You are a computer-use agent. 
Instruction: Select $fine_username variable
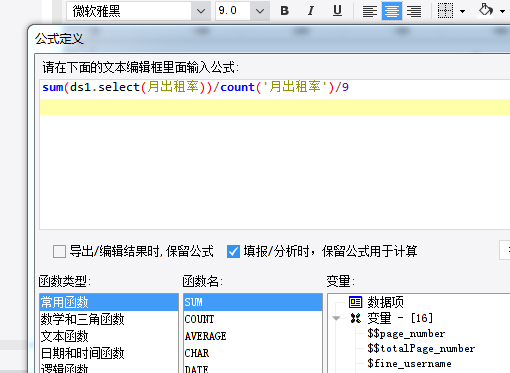pos(409,363)
